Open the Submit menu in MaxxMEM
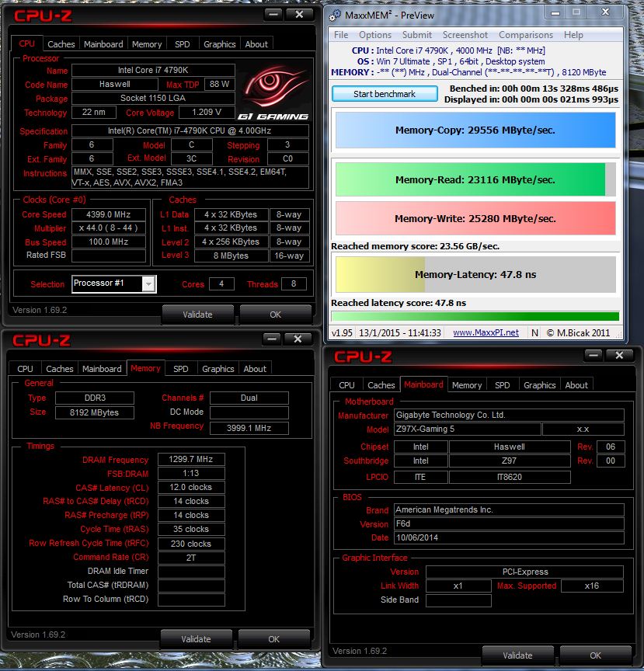The image size is (644, 671). [416, 35]
